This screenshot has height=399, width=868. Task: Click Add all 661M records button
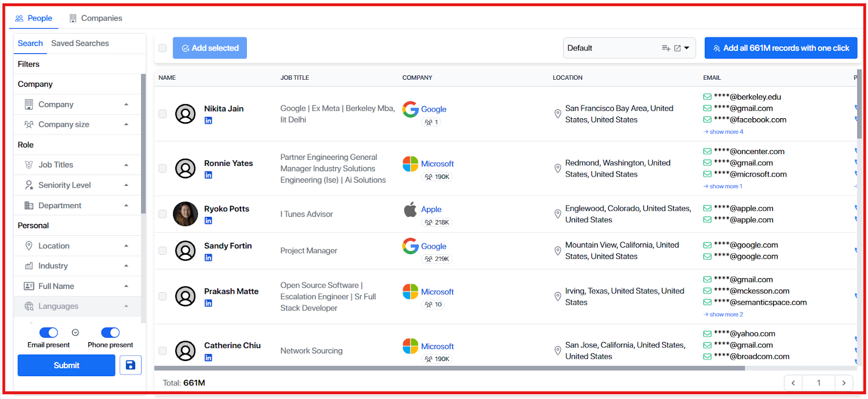click(x=781, y=48)
